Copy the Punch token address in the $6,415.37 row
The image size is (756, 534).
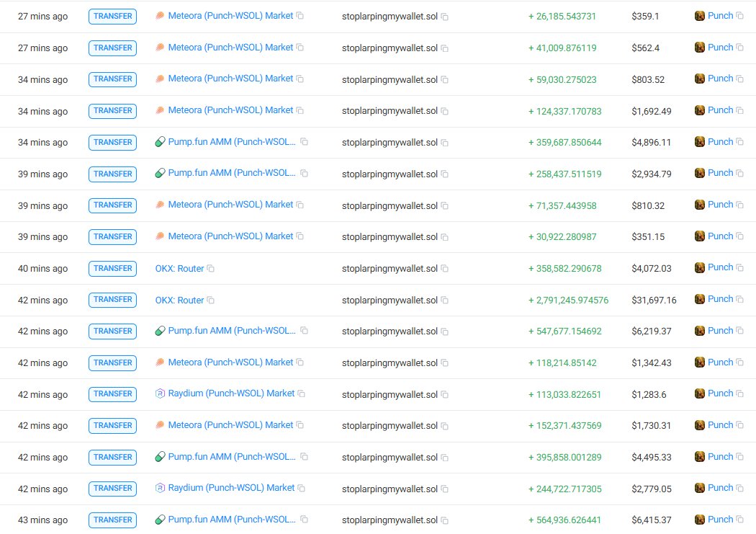(x=739, y=520)
